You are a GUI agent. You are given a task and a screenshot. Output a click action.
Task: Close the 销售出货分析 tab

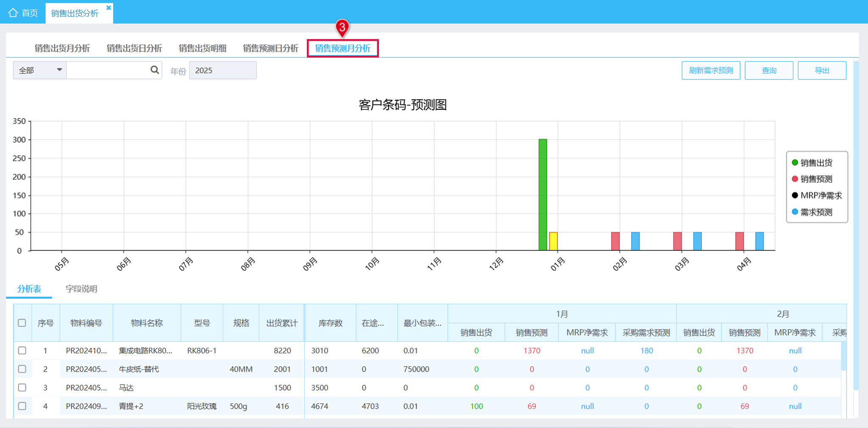pyautogui.click(x=108, y=8)
